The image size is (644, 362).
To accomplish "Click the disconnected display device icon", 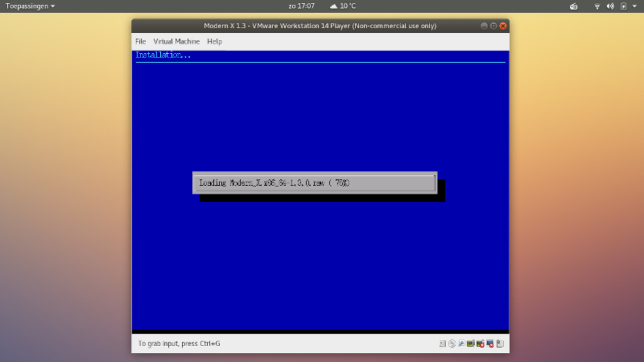I will point(490,343).
